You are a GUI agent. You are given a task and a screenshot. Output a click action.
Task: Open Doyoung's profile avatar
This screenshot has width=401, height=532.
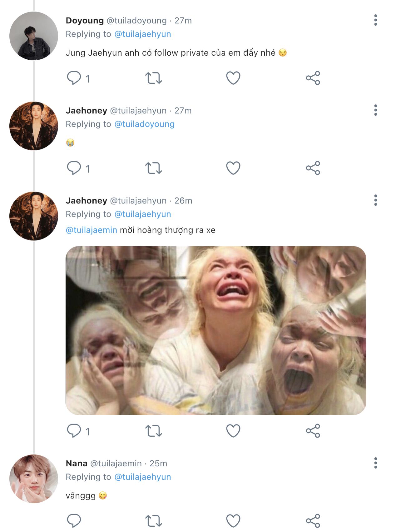pos(34,36)
